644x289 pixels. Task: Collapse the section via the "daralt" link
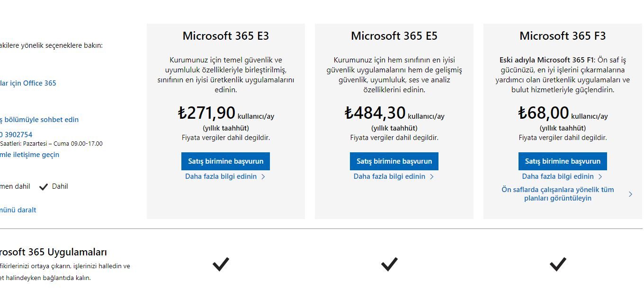18,210
